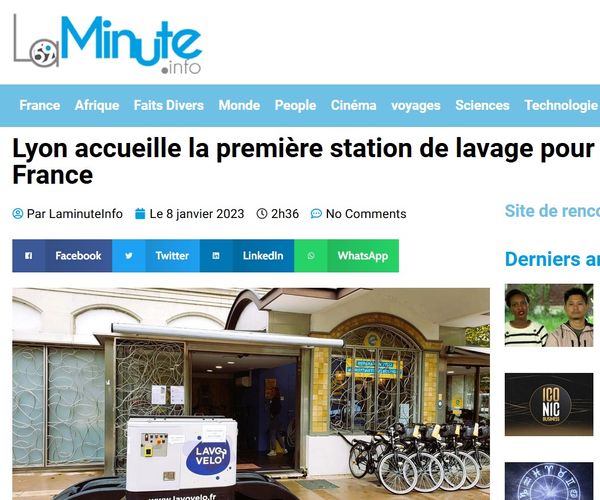Go to the Faits Divers section
The width and height of the screenshot is (600, 500).
pyautogui.click(x=168, y=105)
